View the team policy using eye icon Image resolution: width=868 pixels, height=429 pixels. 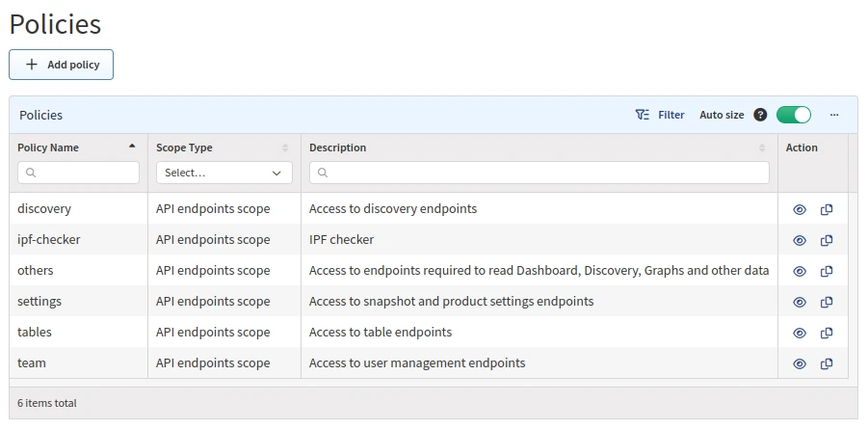[800, 363]
